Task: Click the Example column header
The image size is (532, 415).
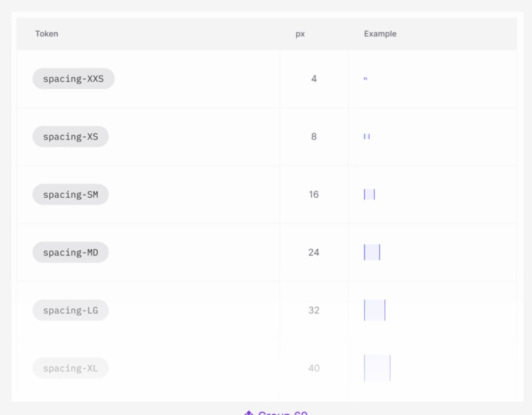Action: (381, 34)
